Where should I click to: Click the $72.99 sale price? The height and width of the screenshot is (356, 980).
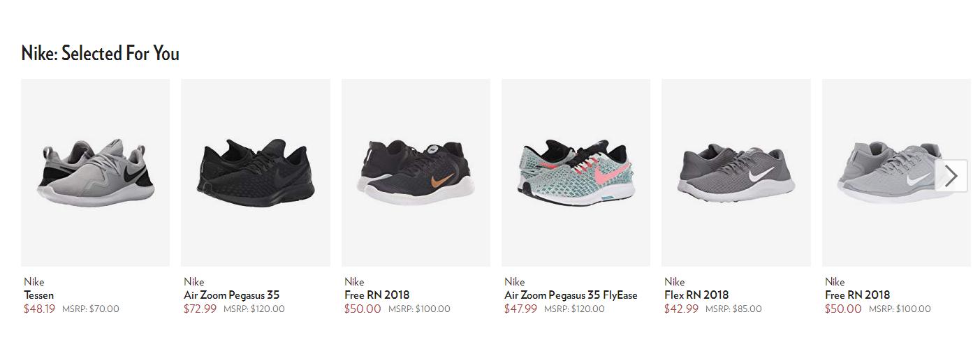tap(200, 309)
